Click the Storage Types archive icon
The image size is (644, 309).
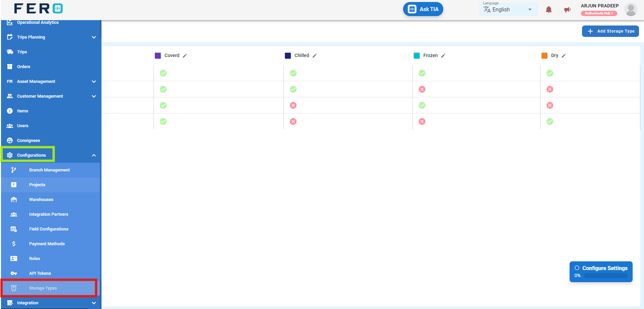(14, 288)
